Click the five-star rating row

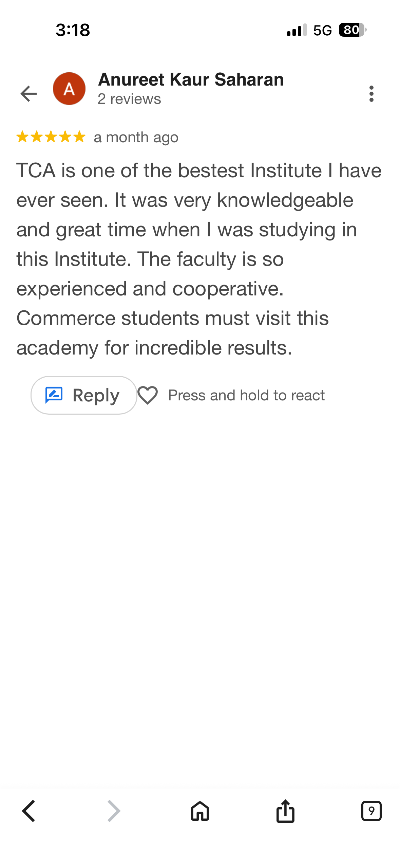[x=51, y=137]
